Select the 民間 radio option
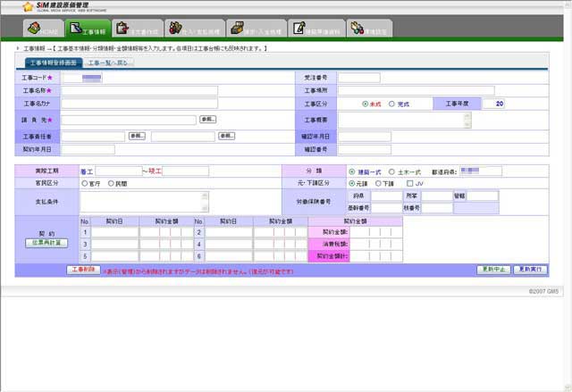Image resolution: width=572 pixels, height=392 pixels. click(112, 183)
